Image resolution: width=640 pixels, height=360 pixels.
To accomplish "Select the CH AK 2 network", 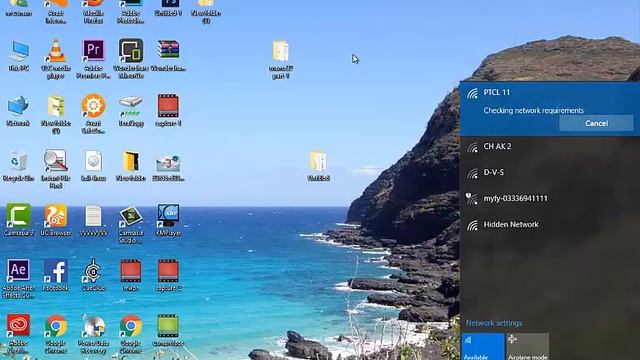I will click(550, 147).
